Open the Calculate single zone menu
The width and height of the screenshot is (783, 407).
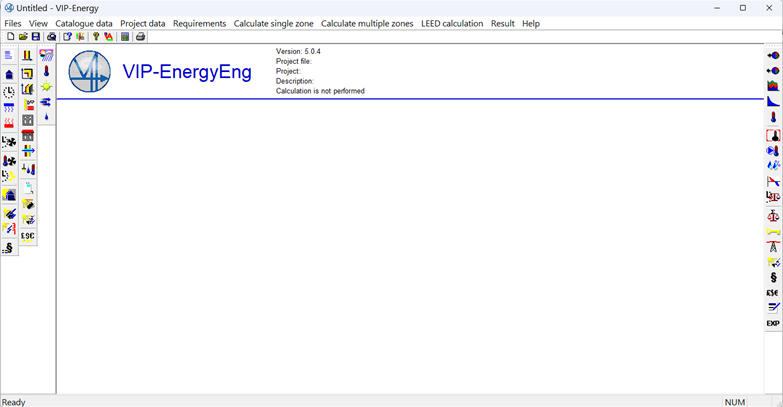(x=273, y=23)
